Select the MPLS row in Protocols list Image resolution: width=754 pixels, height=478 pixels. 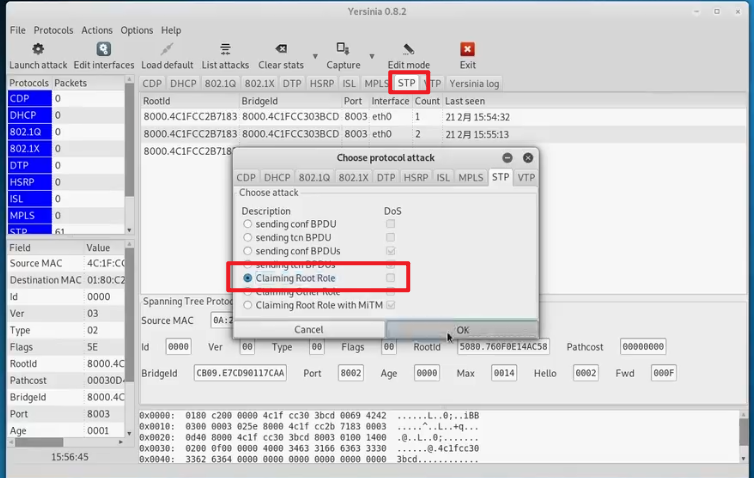click(x=66, y=215)
